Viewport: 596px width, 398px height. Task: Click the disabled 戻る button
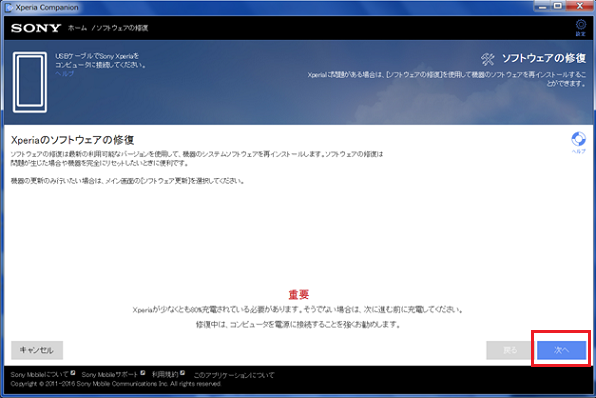pyautogui.click(x=509, y=350)
